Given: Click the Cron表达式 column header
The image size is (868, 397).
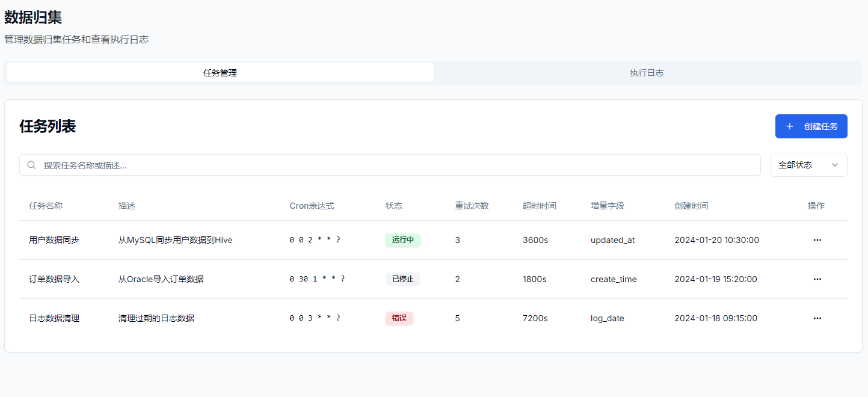Looking at the screenshot, I should click(x=312, y=206).
